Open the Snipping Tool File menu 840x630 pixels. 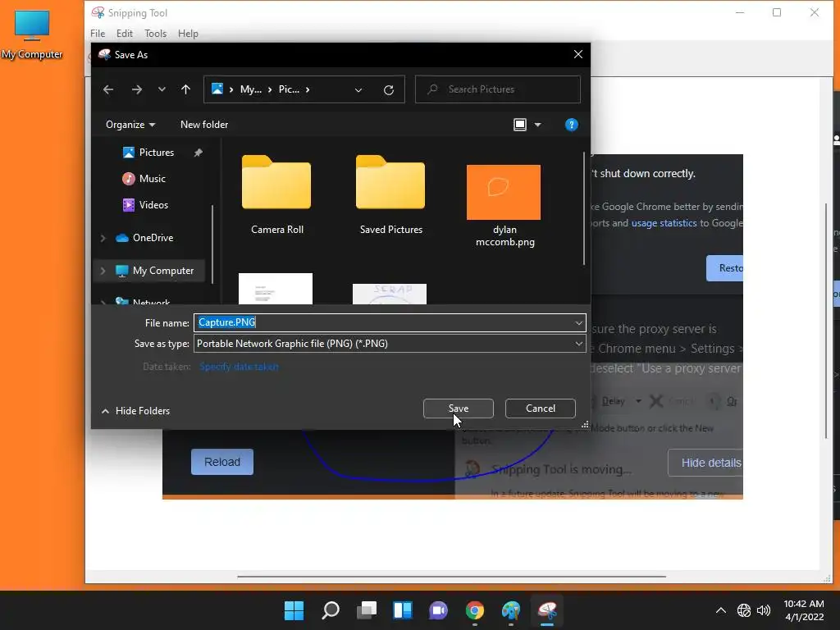tap(98, 33)
